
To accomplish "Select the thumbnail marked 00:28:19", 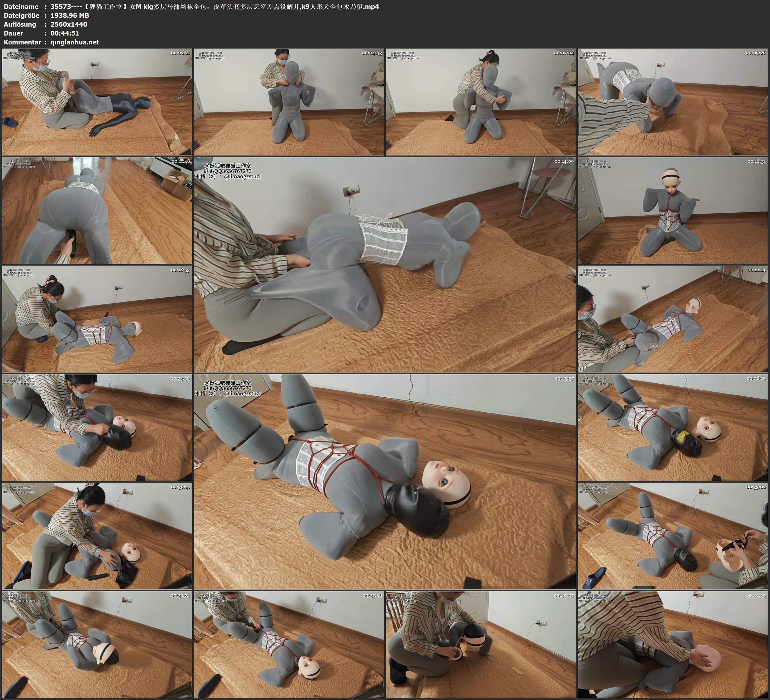I will coord(673,427).
